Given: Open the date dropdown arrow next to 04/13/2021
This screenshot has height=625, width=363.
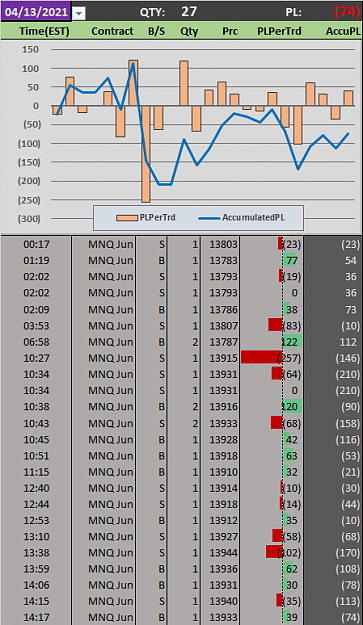Looking at the screenshot, I should coord(79,14).
